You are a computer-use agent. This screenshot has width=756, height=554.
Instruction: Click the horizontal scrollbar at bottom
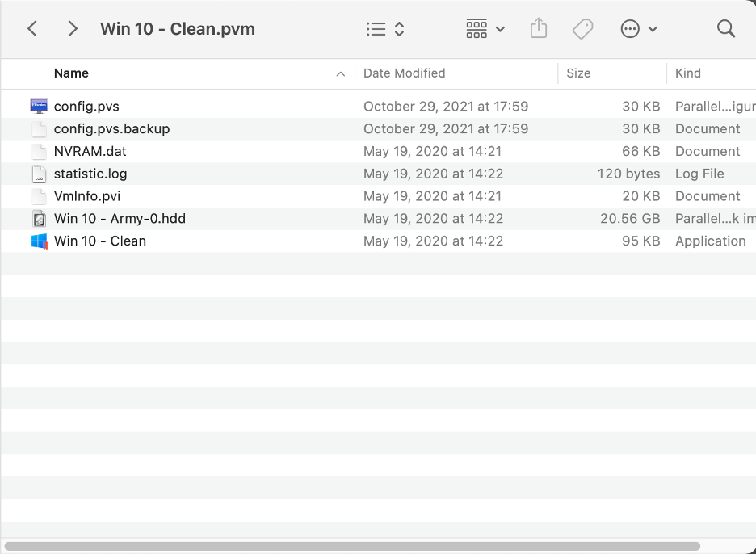click(352, 546)
